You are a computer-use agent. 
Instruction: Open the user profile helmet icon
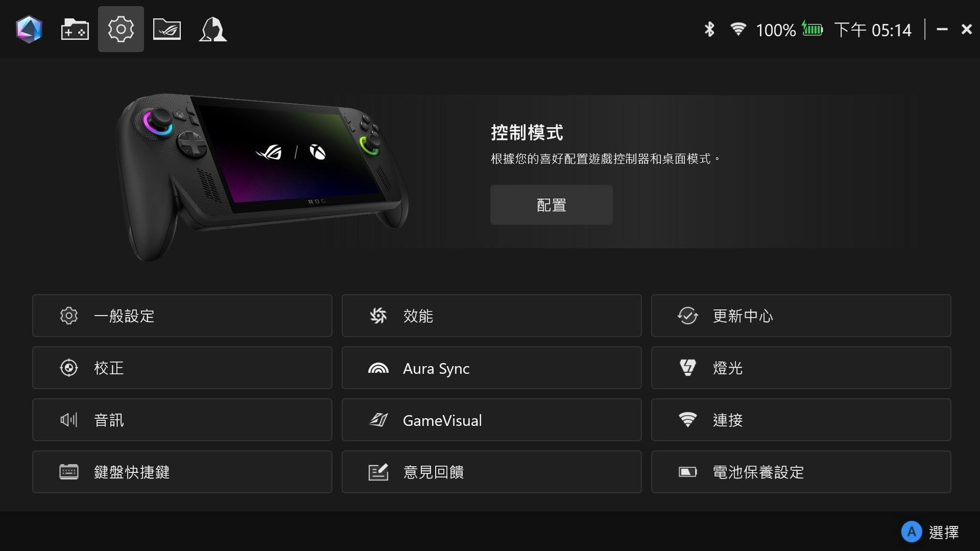point(213,30)
